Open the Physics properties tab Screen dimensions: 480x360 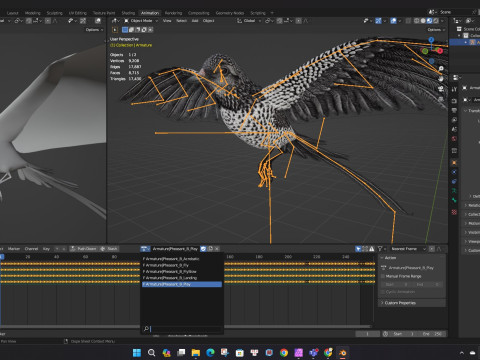tap(454, 172)
